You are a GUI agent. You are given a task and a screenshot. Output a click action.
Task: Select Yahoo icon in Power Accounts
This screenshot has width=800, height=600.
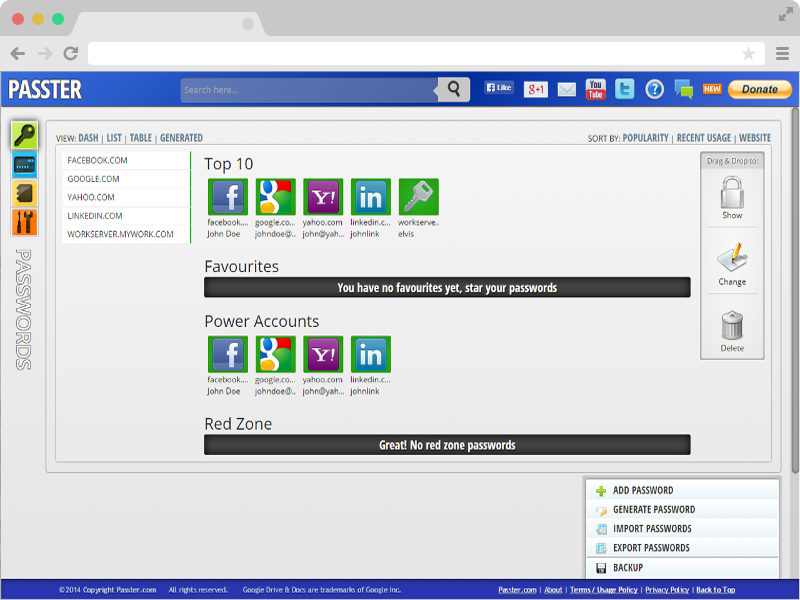coord(323,354)
